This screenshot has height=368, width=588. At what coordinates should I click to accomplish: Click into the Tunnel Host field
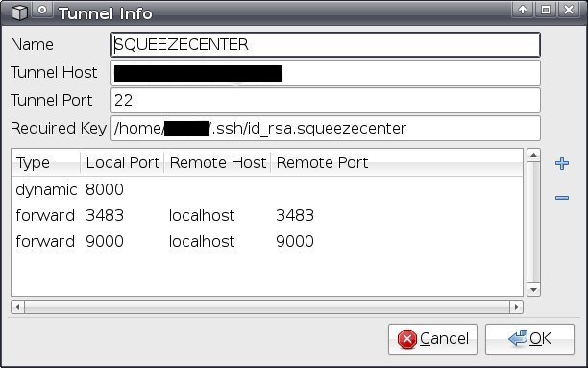point(326,73)
